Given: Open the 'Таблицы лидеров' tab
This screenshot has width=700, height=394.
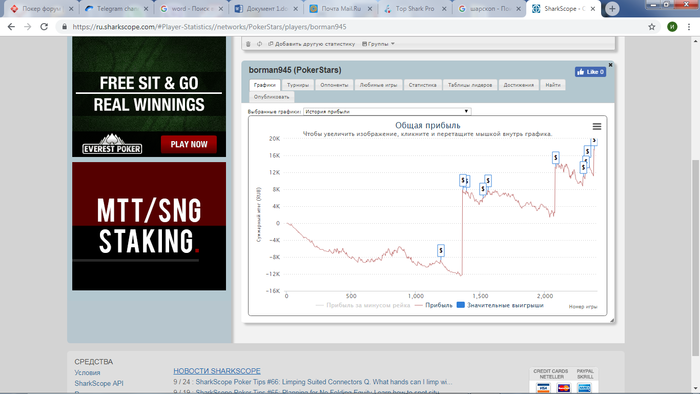Looking at the screenshot, I should [470, 85].
